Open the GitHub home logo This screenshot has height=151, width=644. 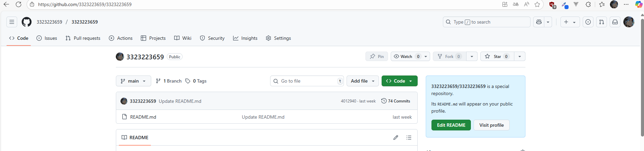pyautogui.click(x=27, y=22)
